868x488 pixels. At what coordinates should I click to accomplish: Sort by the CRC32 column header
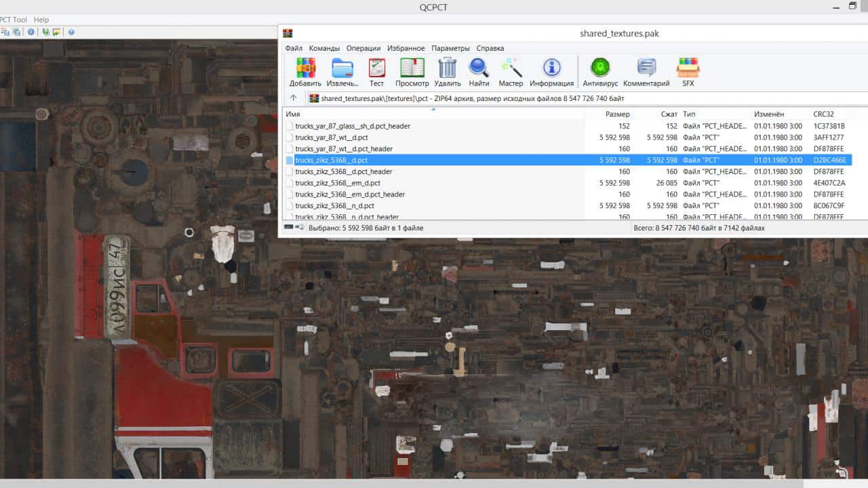[x=823, y=114]
